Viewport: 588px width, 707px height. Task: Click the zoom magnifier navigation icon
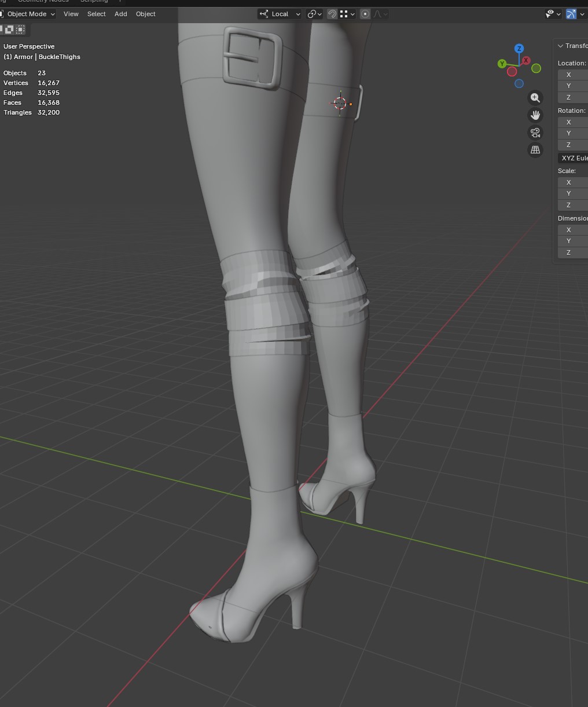point(535,98)
